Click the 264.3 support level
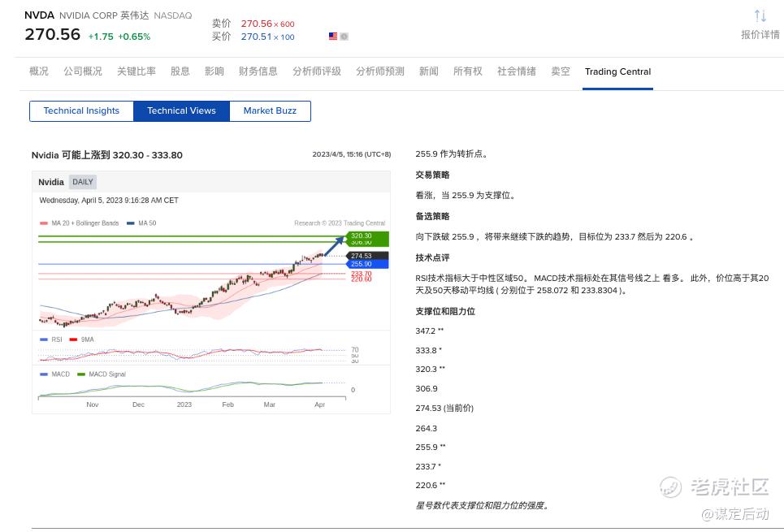The width and height of the screenshot is (784, 532). coord(427,429)
